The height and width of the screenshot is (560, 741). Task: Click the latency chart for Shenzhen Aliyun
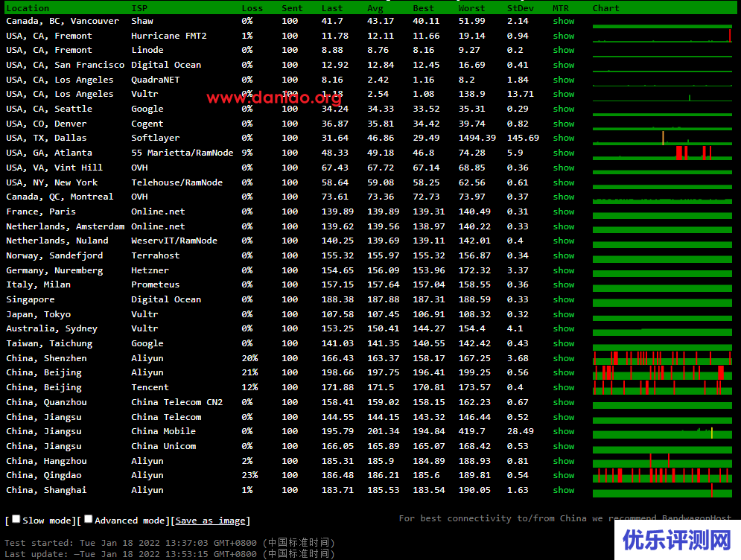coord(662,357)
